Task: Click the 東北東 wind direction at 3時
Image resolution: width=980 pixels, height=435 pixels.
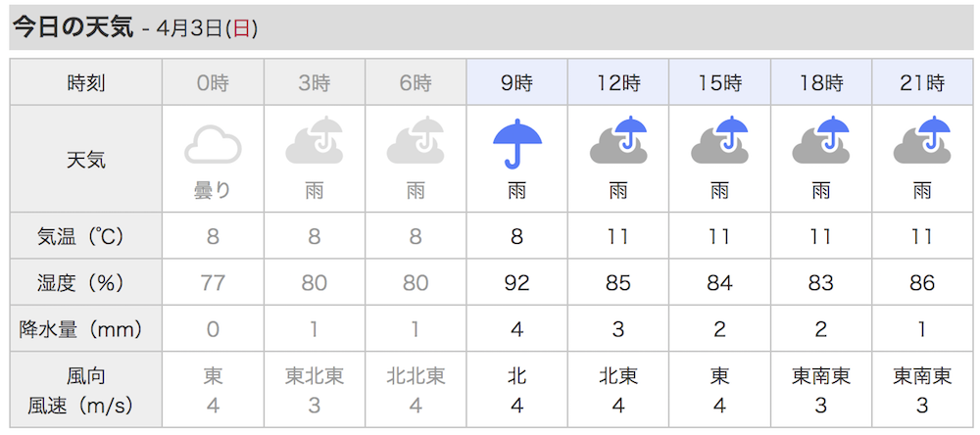Action: [x=315, y=376]
